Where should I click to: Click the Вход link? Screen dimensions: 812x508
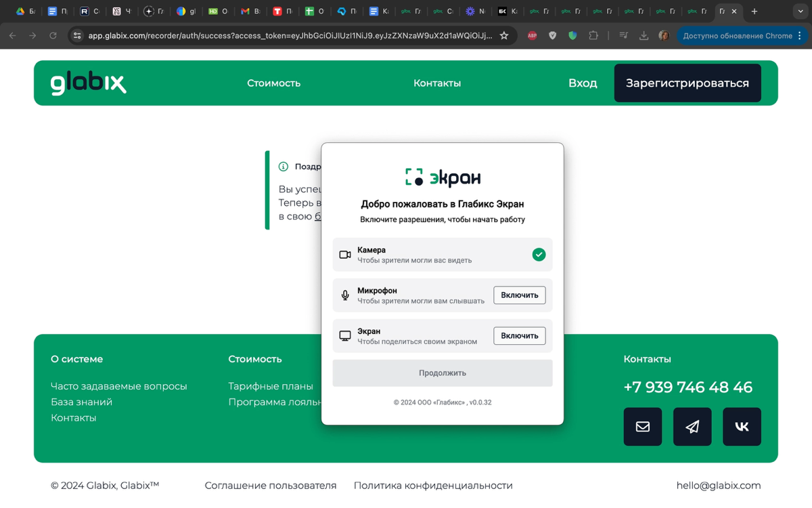tap(583, 83)
